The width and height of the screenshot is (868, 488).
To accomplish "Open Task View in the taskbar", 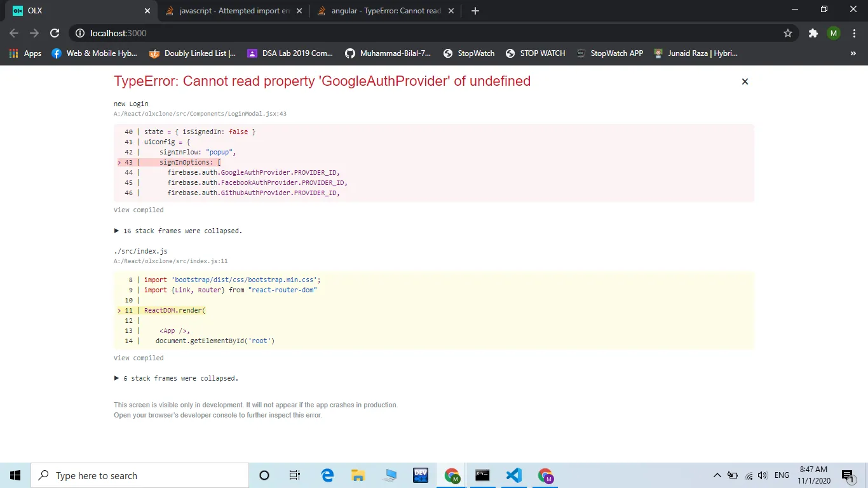I will pos(295,475).
